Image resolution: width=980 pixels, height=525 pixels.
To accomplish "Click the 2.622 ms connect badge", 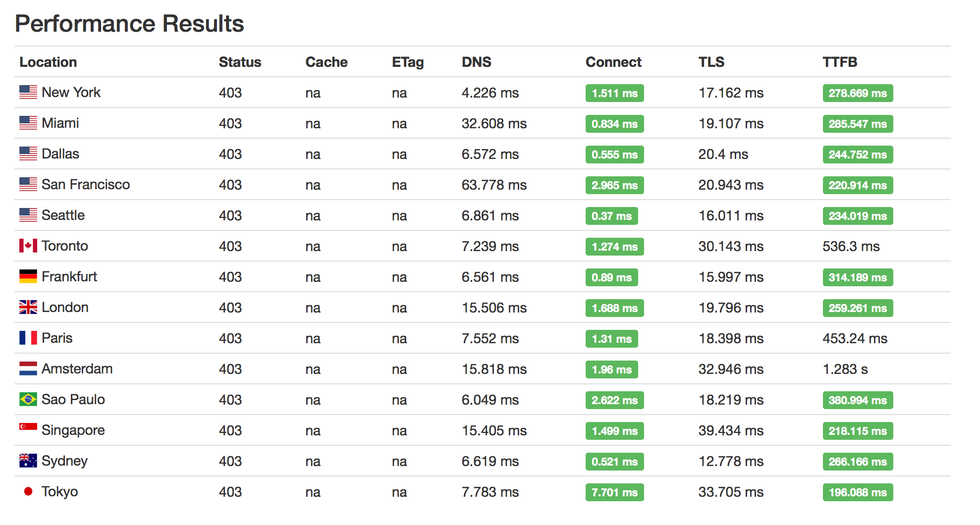I will 614,400.
